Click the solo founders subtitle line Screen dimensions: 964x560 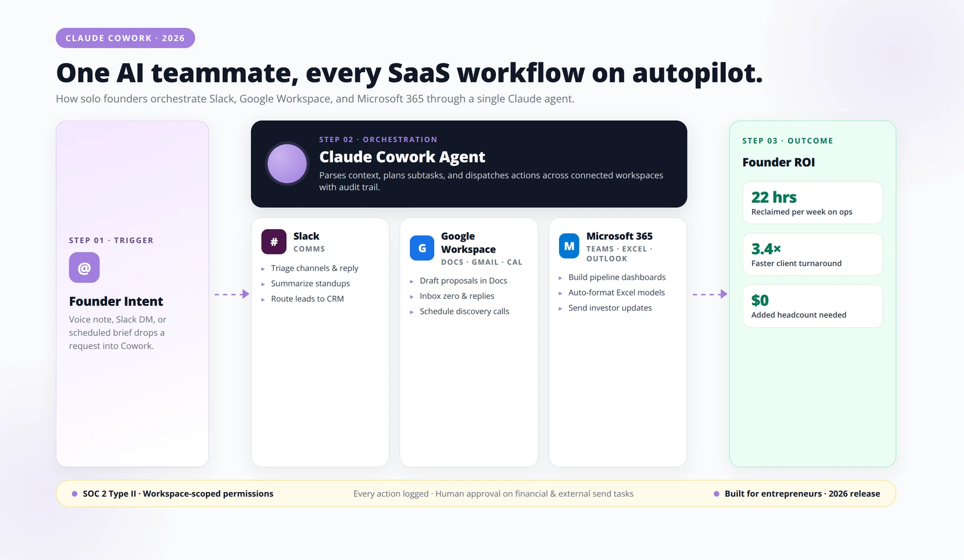pos(315,99)
